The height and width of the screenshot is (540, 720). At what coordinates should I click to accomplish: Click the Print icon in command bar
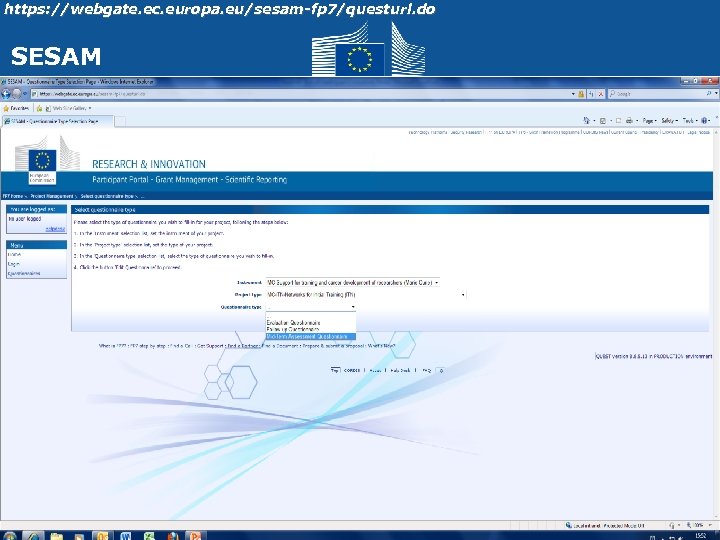coord(629,121)
